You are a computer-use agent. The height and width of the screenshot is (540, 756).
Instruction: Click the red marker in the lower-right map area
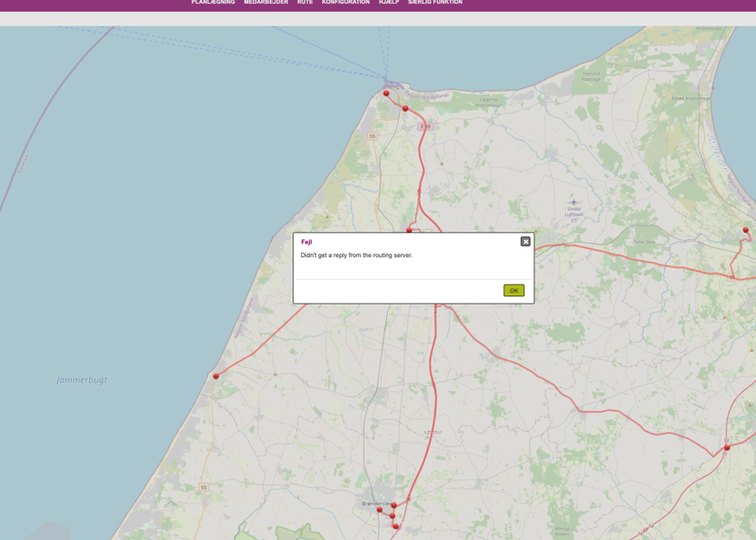[x=727, y=447]
